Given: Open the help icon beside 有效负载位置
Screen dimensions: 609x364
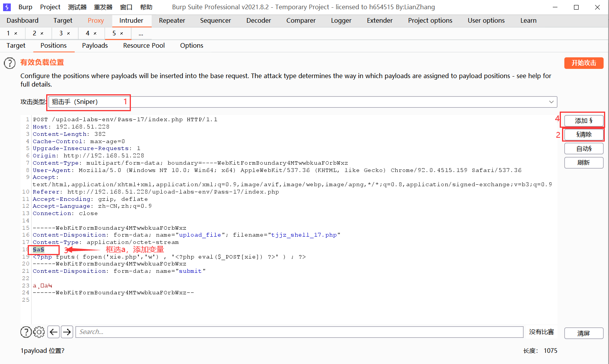Looking at the screenshot, I should point(10,63).
